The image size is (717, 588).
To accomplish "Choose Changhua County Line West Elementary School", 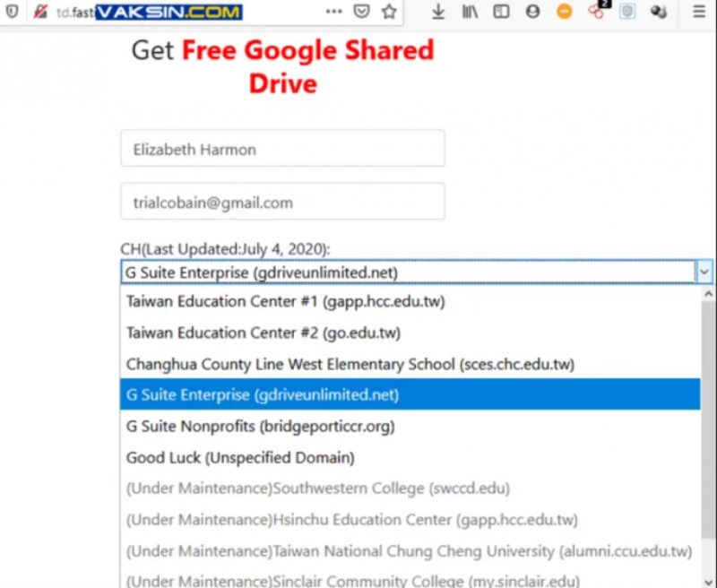I will pyautogui.click(x=410, y=365).
